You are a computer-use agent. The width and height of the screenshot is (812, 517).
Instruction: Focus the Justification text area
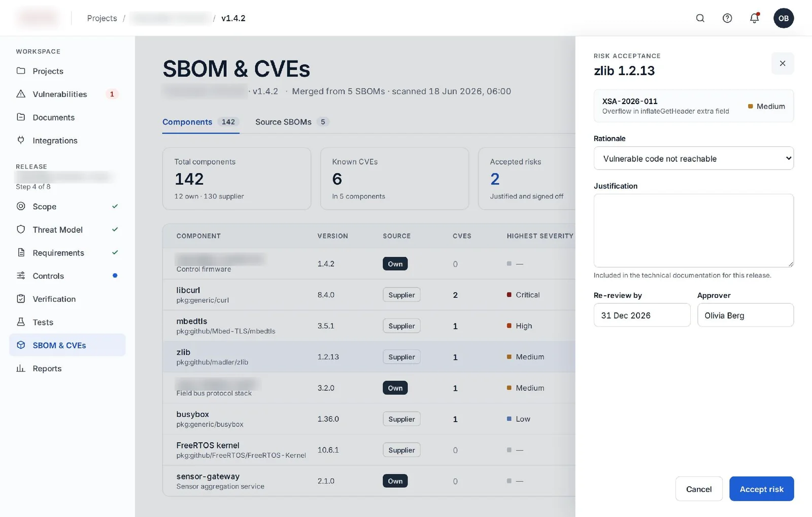tap(693, 231)
